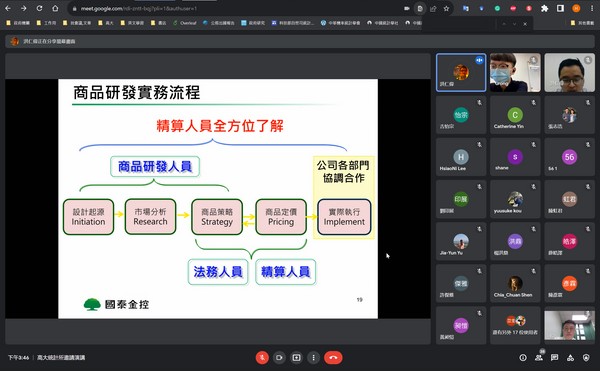Open the tile showing 17 other users
The image size is (600, 371).
[515, 325]
